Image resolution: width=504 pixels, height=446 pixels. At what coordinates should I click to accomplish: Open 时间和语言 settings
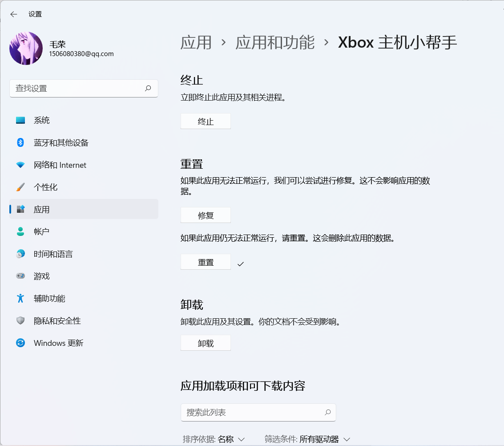click(x=84, y=254)
